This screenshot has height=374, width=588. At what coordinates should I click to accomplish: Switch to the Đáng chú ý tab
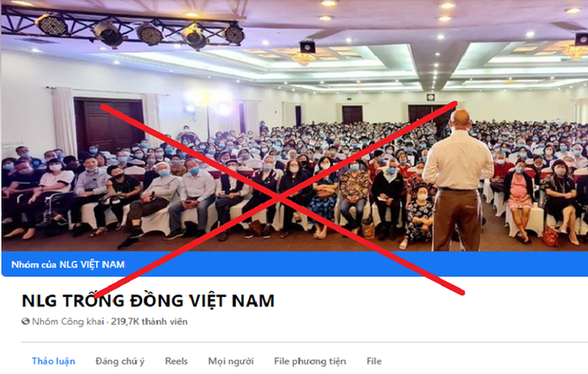click(x=120, y=361)
